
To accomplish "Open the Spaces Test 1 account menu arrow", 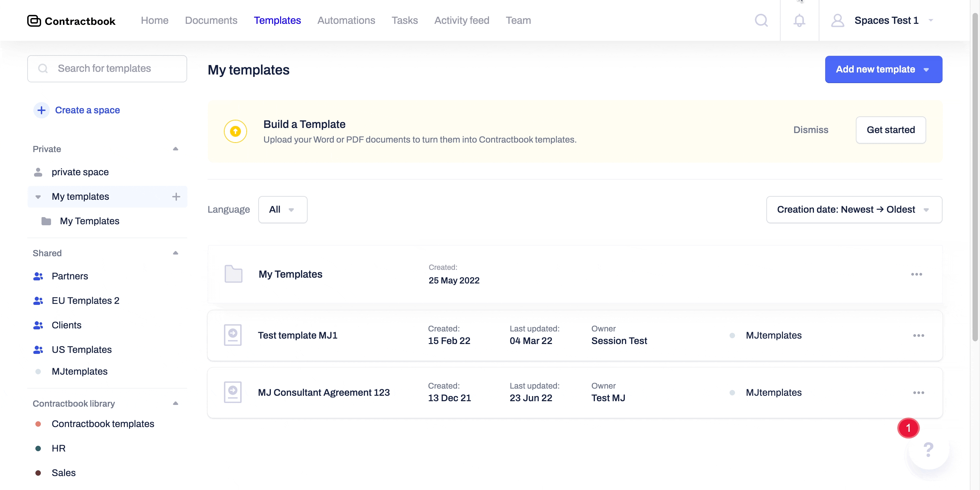I will coord(931,20).
